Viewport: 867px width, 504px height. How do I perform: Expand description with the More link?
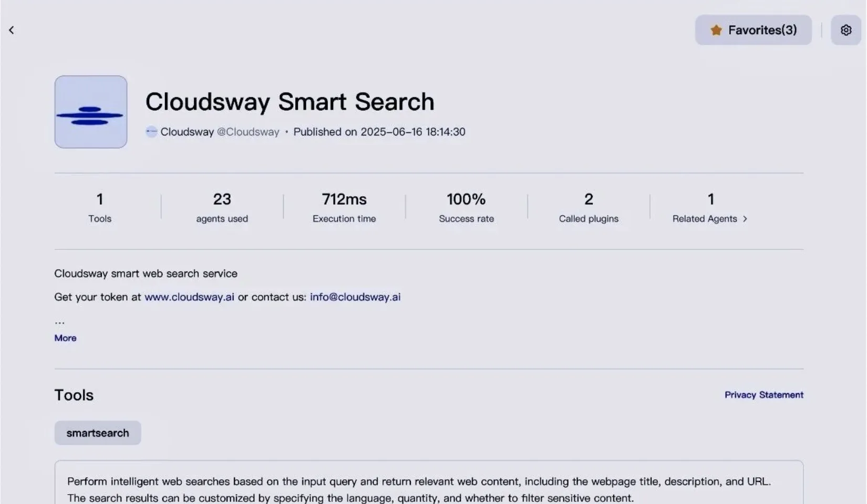(65, 338)
